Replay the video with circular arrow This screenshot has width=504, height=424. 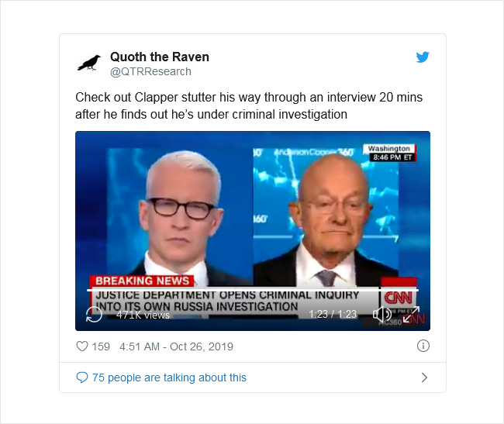(94, 314)
